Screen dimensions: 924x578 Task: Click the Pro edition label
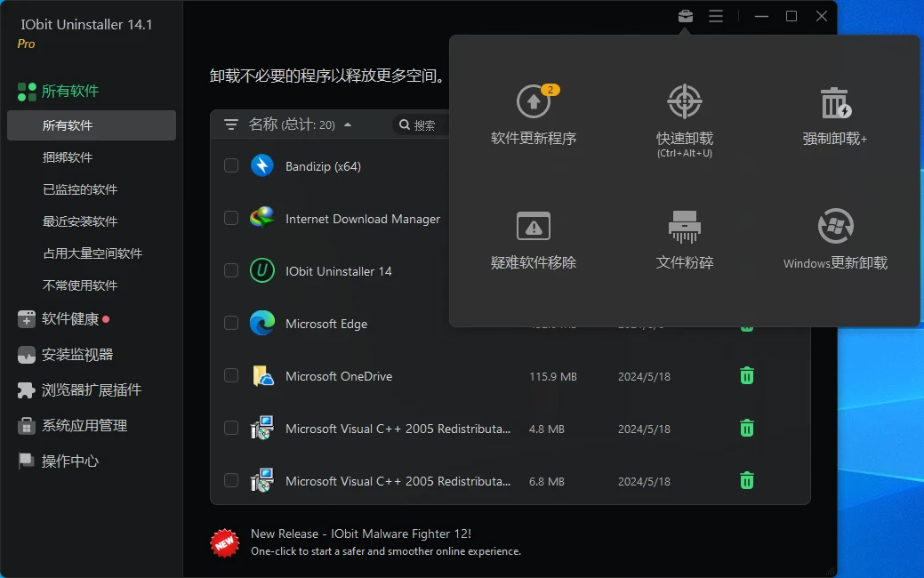pyautogui.click(x=26, y=44)
